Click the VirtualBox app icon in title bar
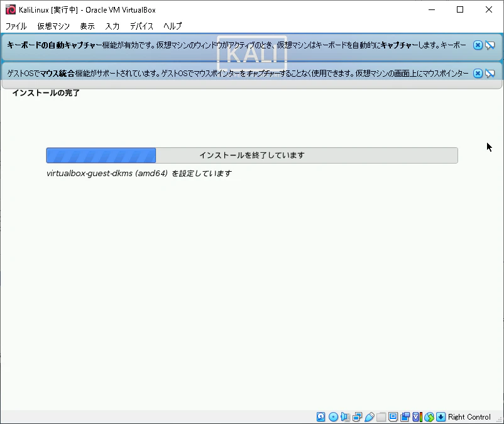Image resolution: width=504 pixels, height=424 pixels. click(x=10, y=9)
